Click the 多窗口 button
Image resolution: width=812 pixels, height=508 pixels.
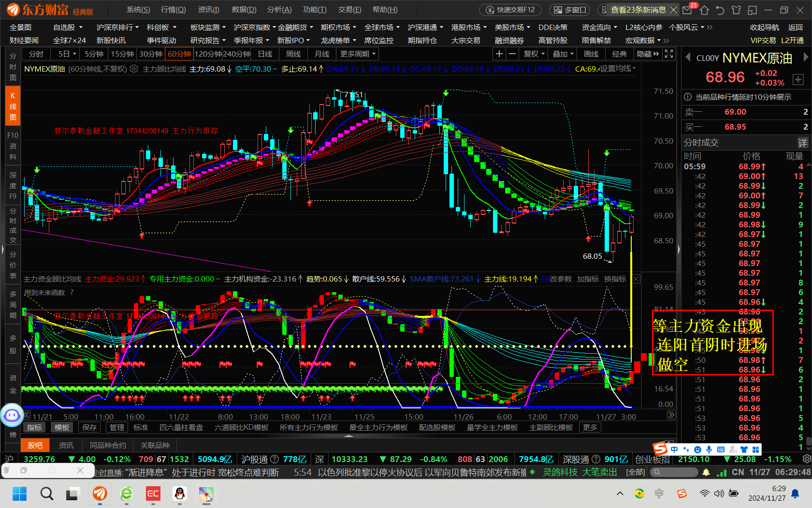[570, 10]
